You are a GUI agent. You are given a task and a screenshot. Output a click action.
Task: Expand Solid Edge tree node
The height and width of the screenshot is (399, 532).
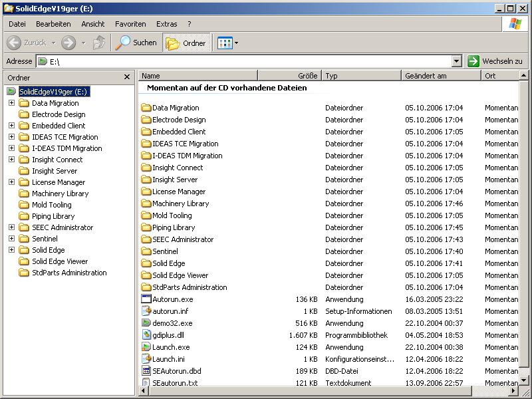point(11,250)
